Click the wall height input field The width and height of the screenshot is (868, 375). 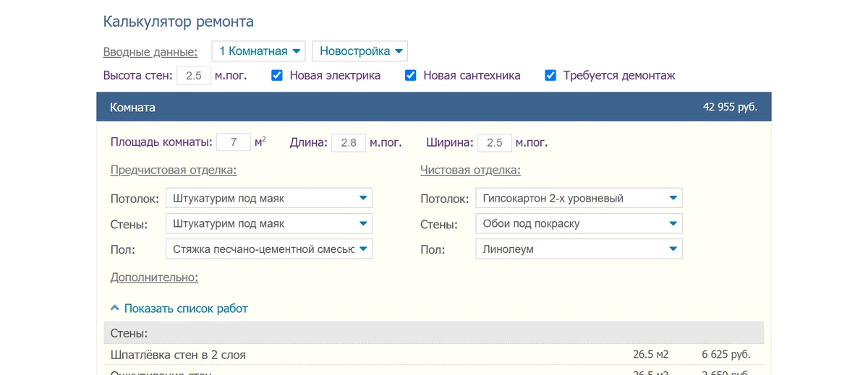tap(194, 76)
